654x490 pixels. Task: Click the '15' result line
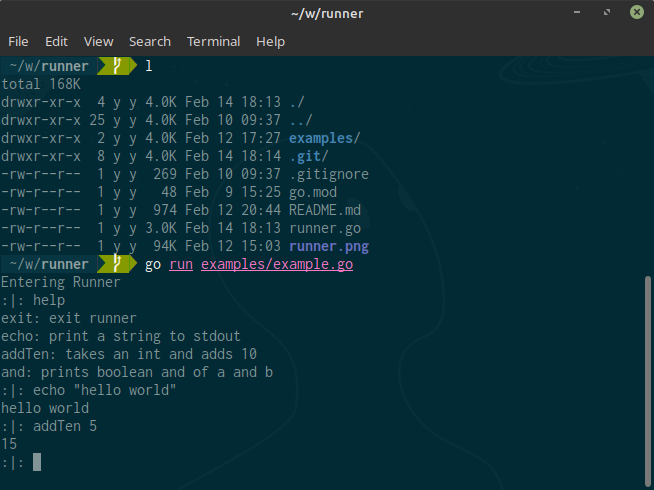9,444
